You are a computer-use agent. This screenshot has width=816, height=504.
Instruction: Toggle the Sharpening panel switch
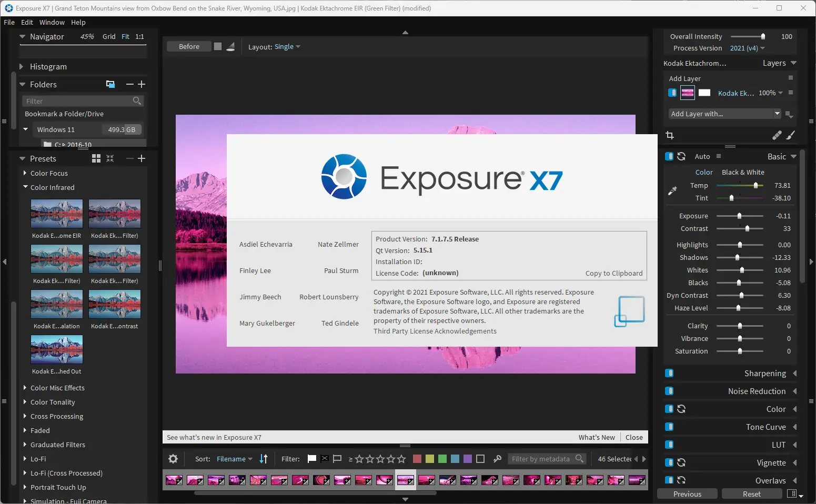pyautogui.click(x=669, y=373)
